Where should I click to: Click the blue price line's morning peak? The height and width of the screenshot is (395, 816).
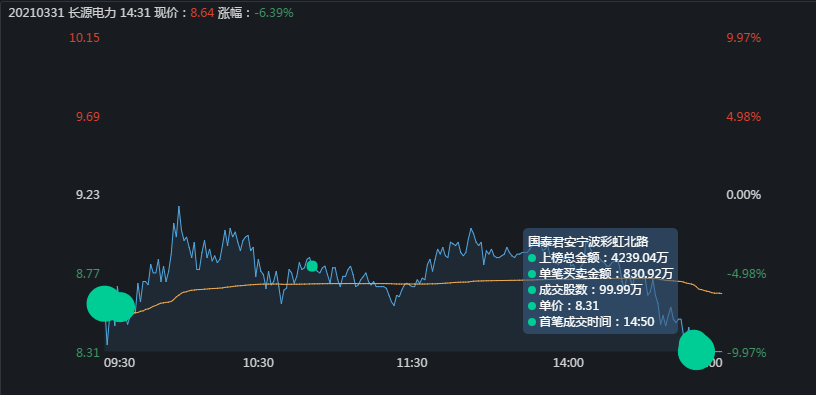178,208
